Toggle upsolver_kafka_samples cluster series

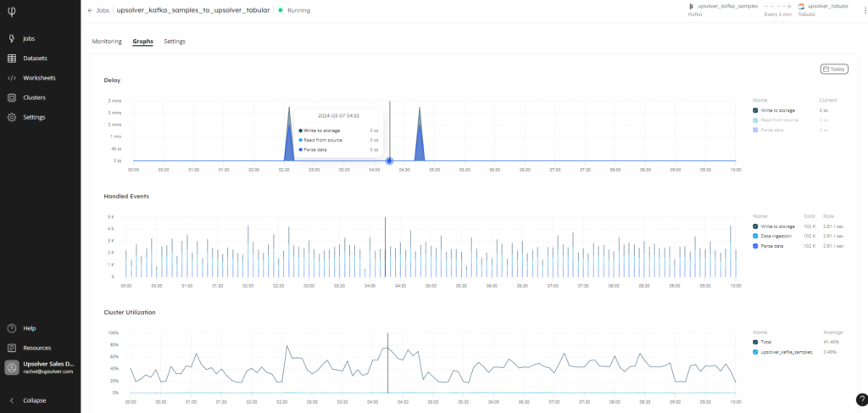tap(756, 352)
